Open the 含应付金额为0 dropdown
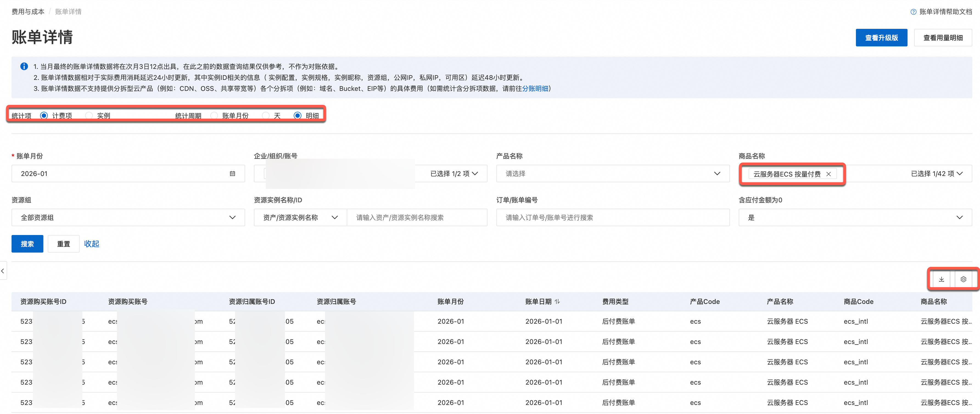 click(855, 217)
